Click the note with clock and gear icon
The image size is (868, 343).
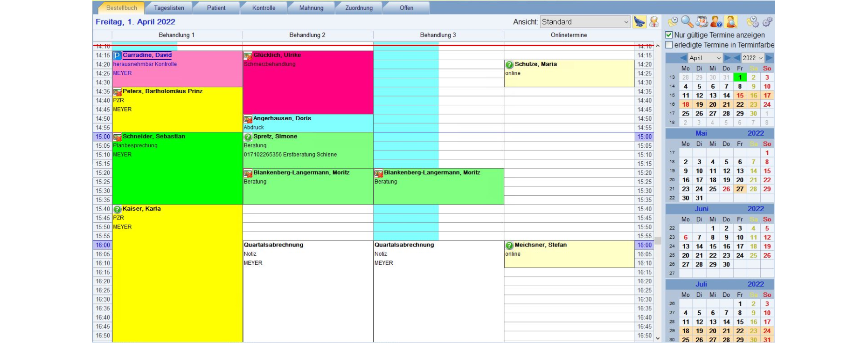752,22
